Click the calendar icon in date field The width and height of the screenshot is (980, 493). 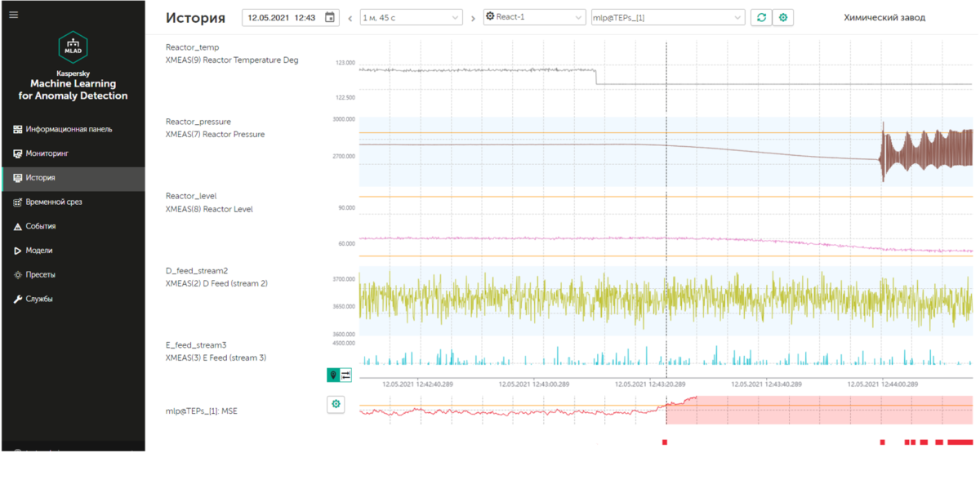tap(329, 18)
